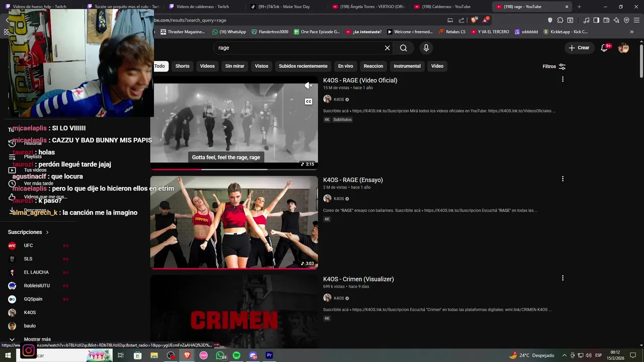The image size is (644, 362).
Task: Click the install app icon in address bar
Action: tap(450, 20)
